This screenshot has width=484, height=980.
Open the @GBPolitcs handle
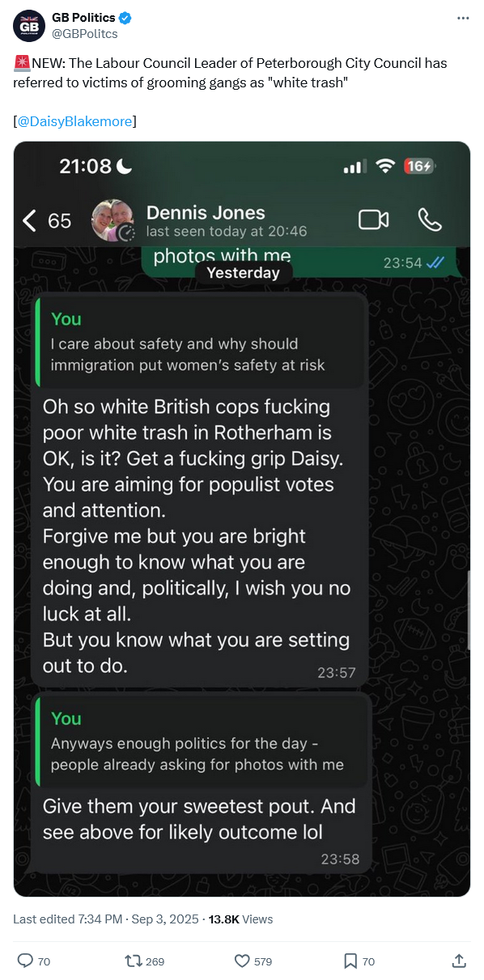[x=85, y=33]
